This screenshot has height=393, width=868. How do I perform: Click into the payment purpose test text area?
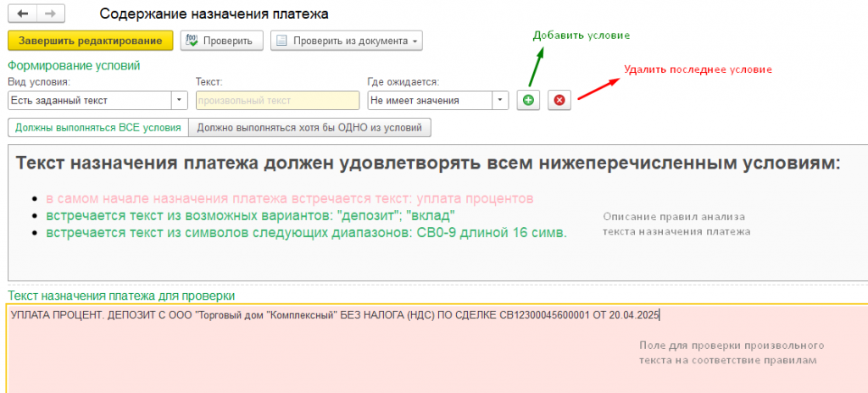tap(437, 349)
